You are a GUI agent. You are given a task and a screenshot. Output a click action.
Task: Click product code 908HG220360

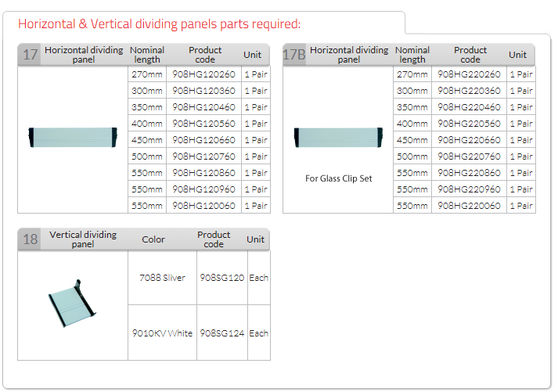click(x=469, y=91)
